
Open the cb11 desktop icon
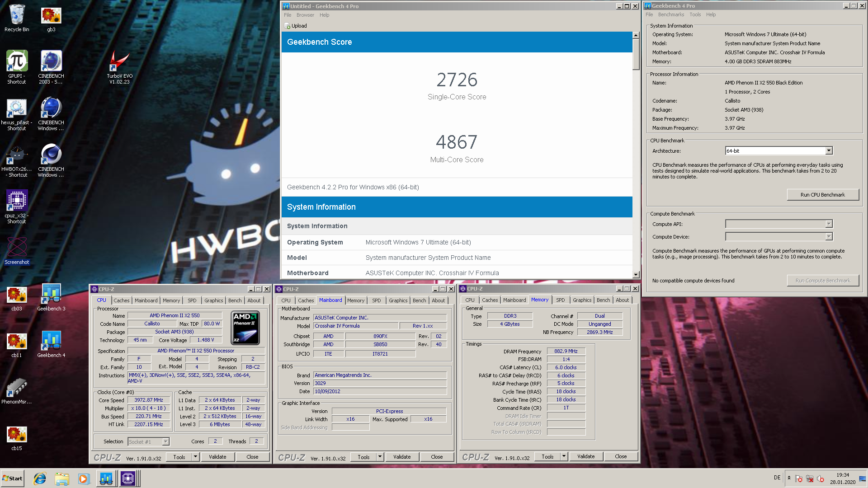pyautogui.click(x=17, y=345)
